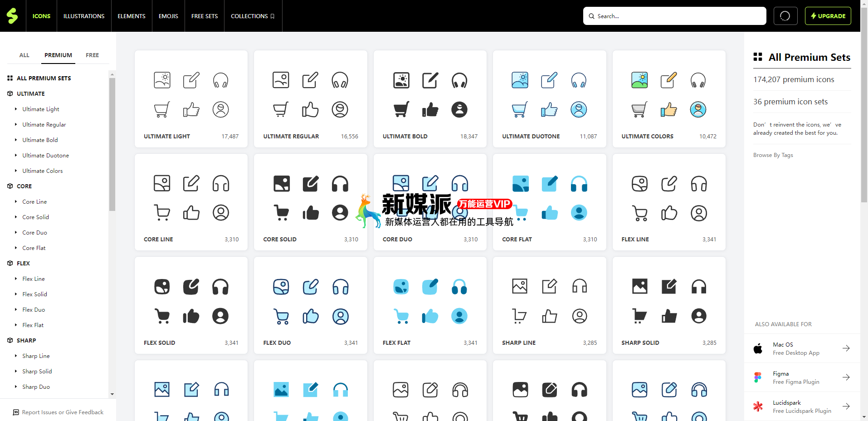Click the feedback speech icon beside Report Issues
The image size is (868, 421).
(x=16, y=412)
